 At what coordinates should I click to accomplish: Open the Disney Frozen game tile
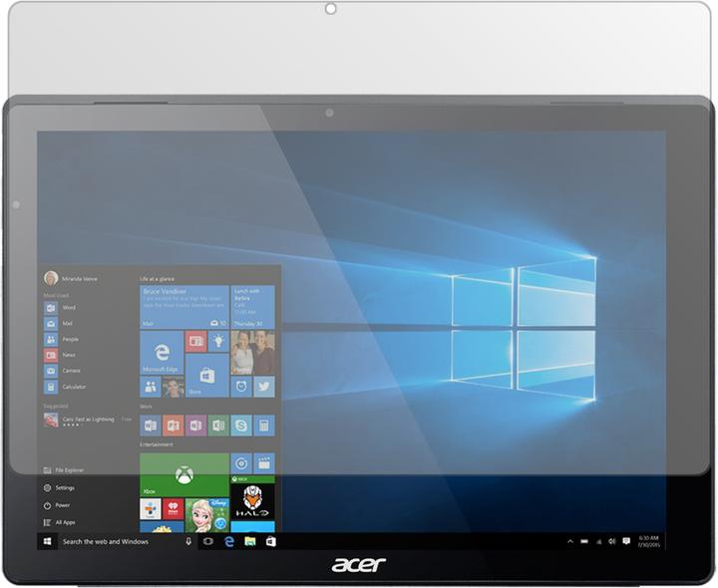(x=207, y=515)
